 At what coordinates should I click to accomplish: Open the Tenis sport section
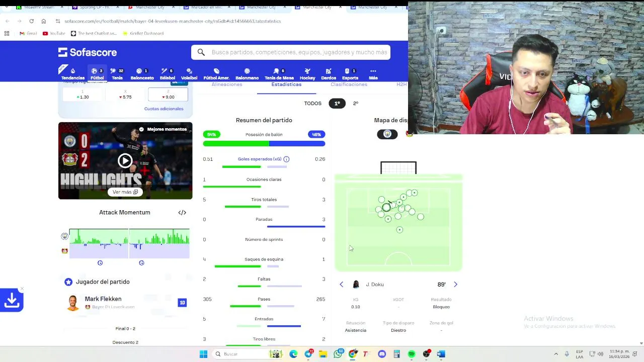(117, 74)
